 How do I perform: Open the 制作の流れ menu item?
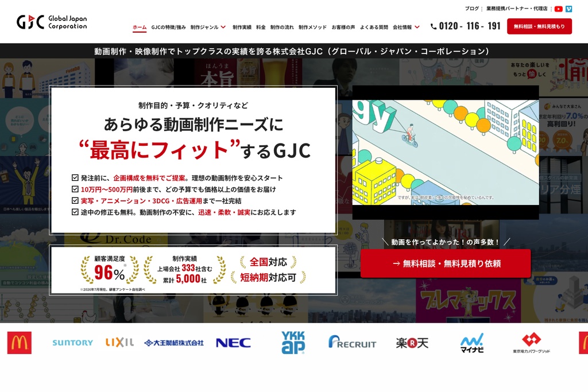point(282,27)
